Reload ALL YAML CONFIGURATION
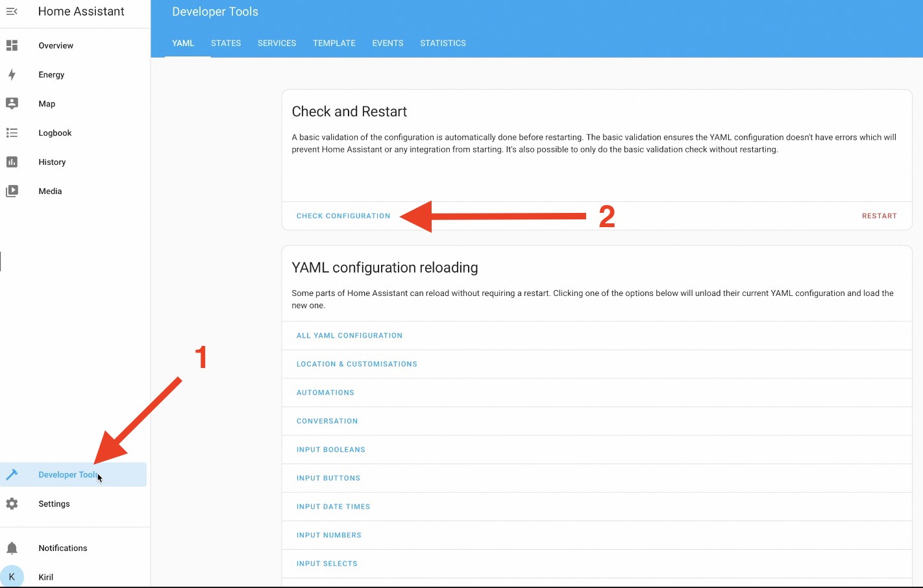The height and width of the screenshot is (588, 923). pyautogui.click(x=349, y=336)
